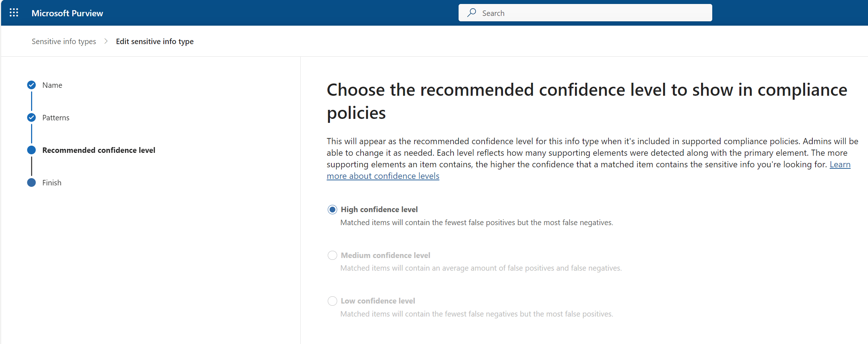Click the Microsoft Purview title
Image resolution: width=868 pixels, height=344 pixels.
point(67,13)
